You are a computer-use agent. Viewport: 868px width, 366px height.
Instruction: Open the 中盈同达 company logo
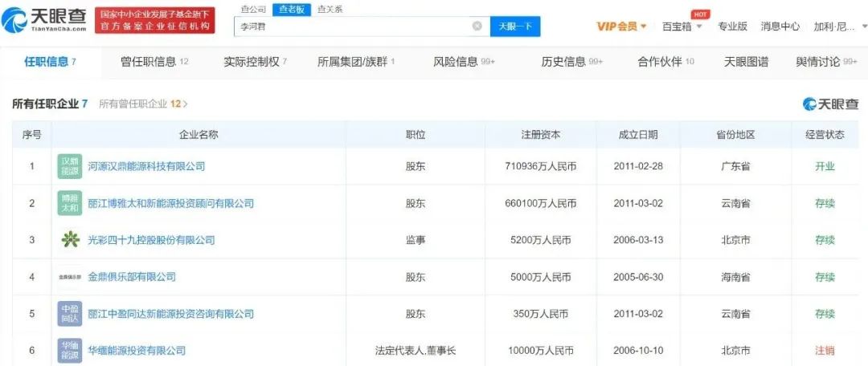[70, 314]
